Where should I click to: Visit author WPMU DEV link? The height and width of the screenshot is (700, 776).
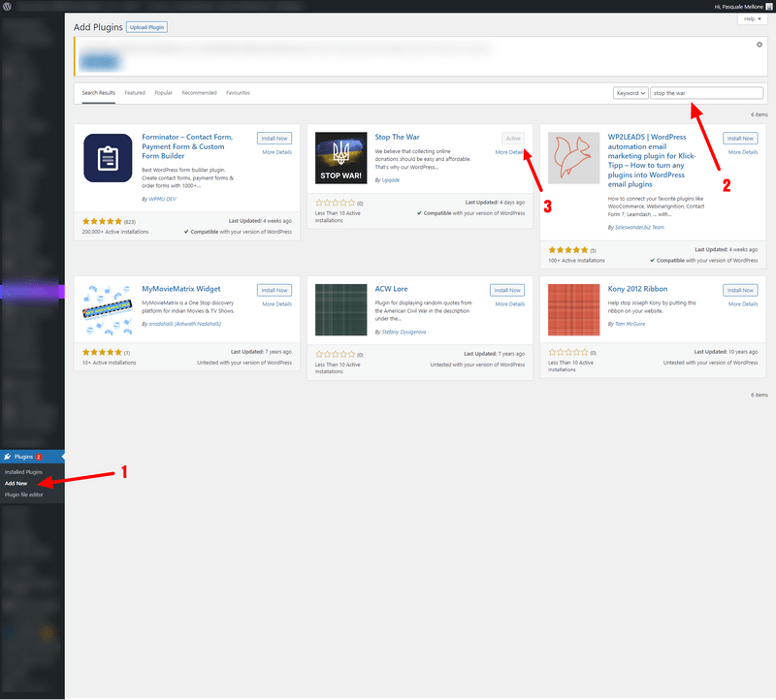pyautogui.click(x=162, y=199)
